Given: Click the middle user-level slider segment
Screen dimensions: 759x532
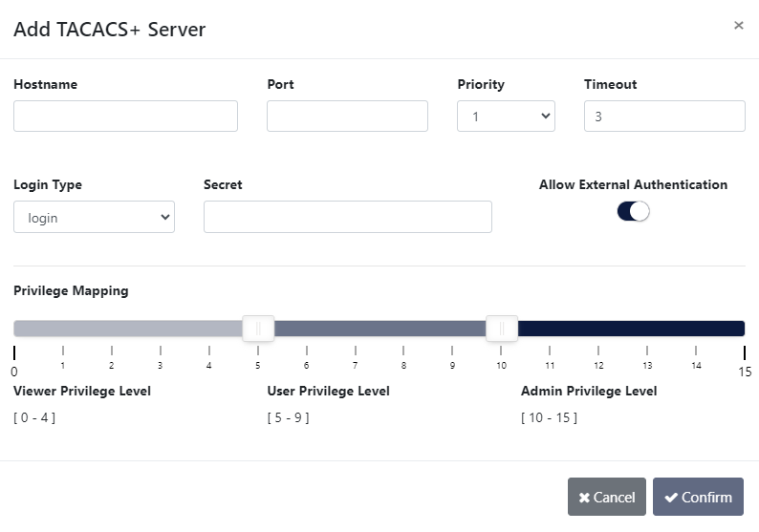Looking at the screenshot, I should pos(379,329).
